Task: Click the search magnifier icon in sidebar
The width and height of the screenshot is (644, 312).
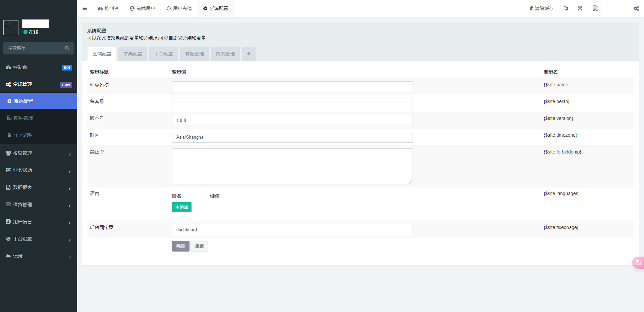Action: pyautogui.click(x=67, y=48)
